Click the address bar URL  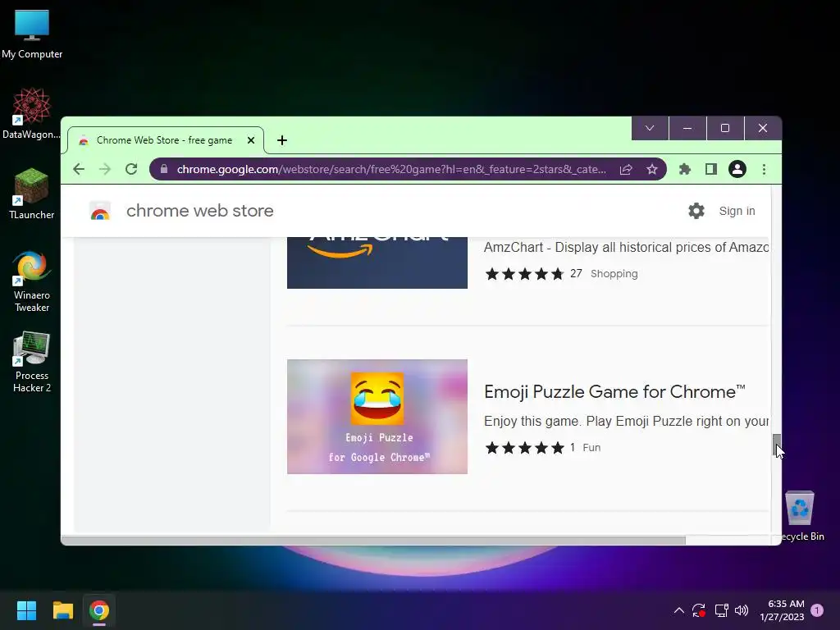pyautogui.click(x=391, y=169)
